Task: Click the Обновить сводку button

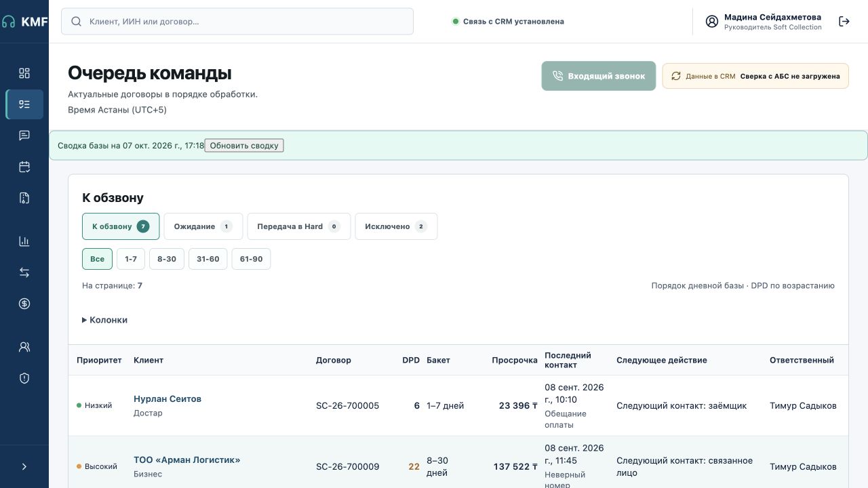Action: [x=244, y=146]
